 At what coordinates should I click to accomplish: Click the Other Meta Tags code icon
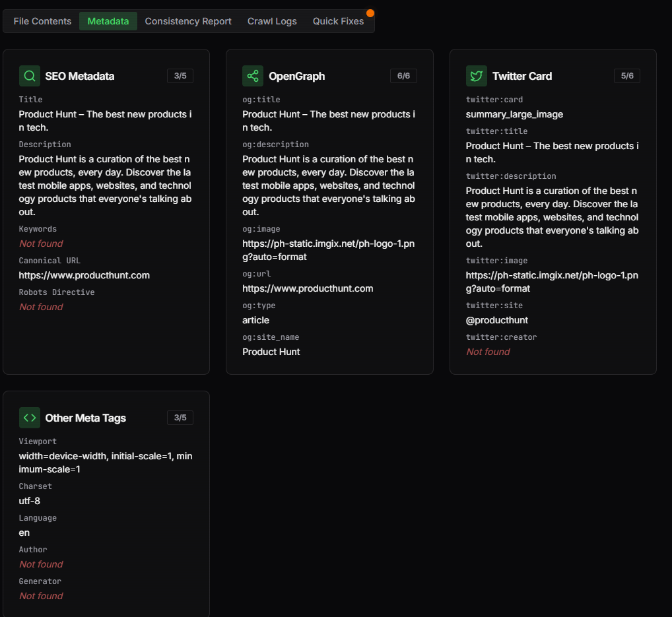coord(30,418)
